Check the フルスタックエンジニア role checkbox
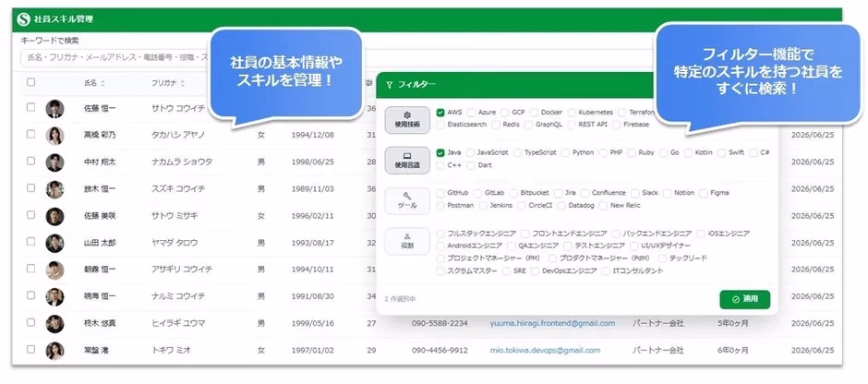The image size is (868, 384). pyautogui.click(x=440, y=234)
